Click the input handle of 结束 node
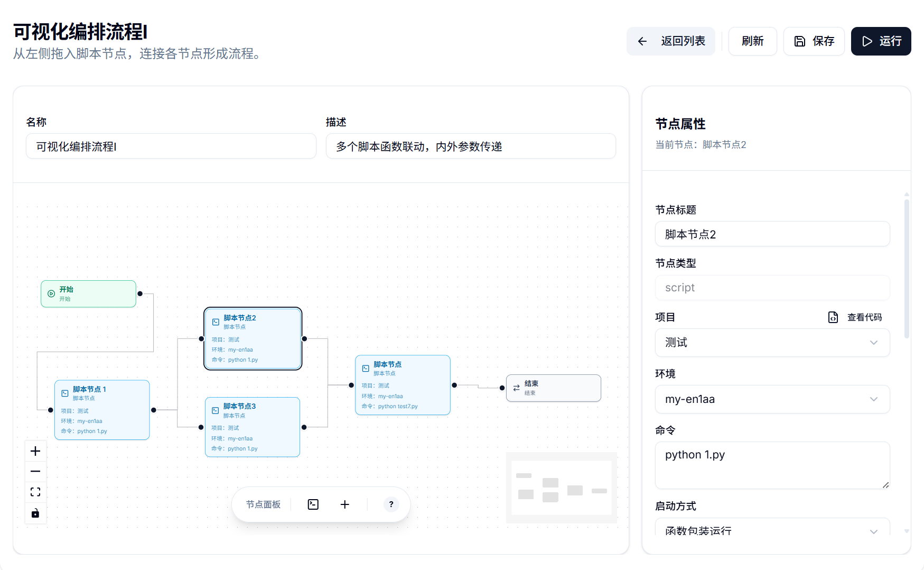The height and width of the screenshot is (570, 924). pos(502,388)
